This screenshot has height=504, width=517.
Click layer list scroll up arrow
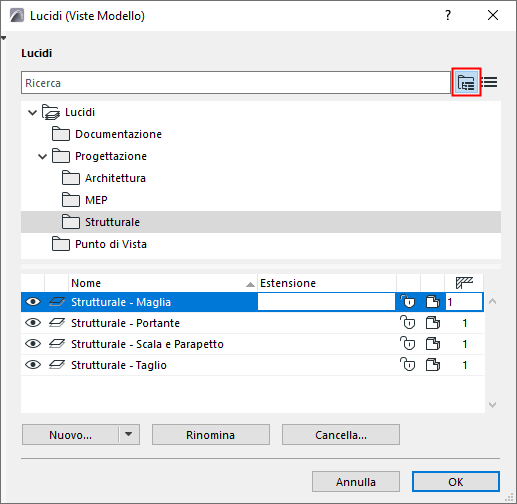[x=492, y=301]
